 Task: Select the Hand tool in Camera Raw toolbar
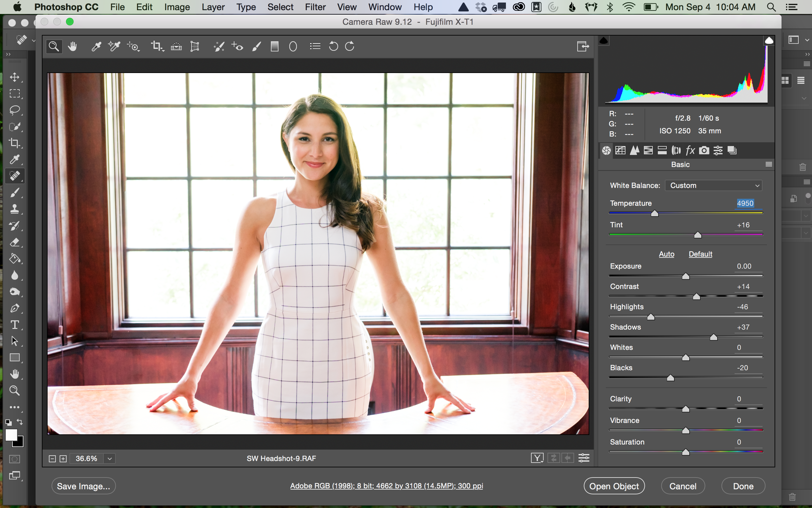pos(72,46)
